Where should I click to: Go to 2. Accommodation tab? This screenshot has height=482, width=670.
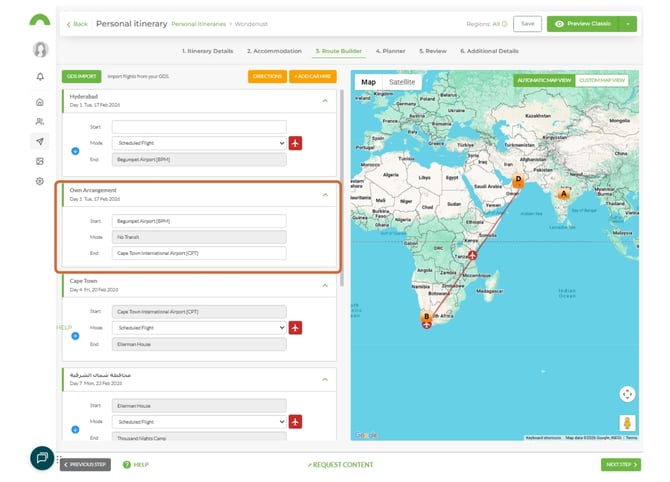point(274,51)
